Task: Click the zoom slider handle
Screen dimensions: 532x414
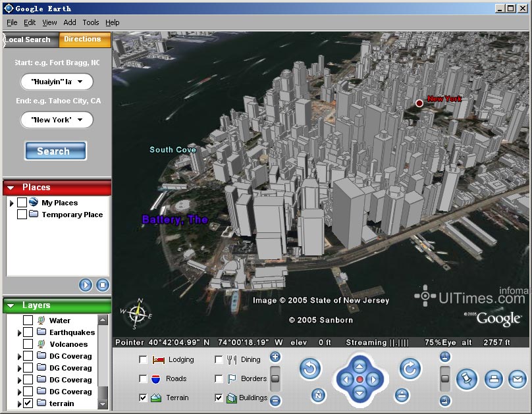Action: [275, 378]
